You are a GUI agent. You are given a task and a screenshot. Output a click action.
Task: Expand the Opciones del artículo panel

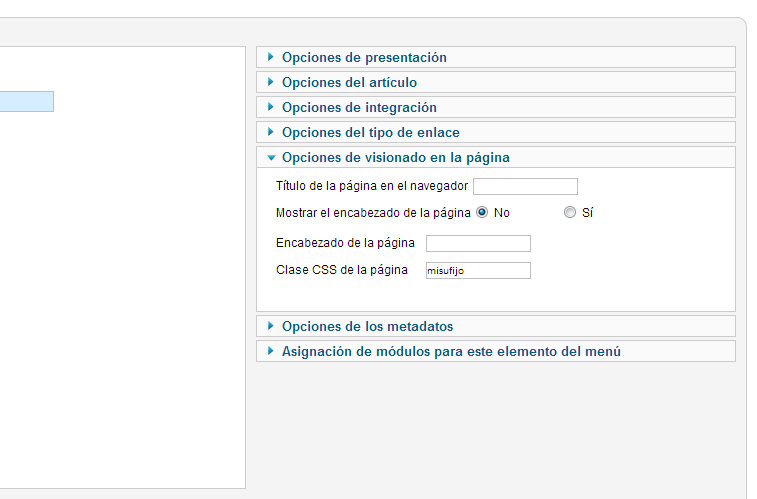pyautogui.click(x=496, y=83)
